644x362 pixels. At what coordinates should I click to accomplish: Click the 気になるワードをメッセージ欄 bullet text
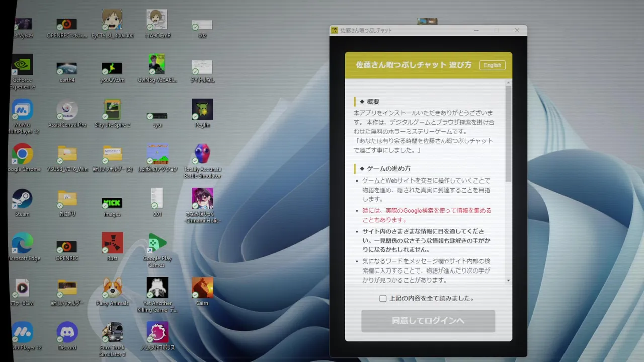point(426,270)
